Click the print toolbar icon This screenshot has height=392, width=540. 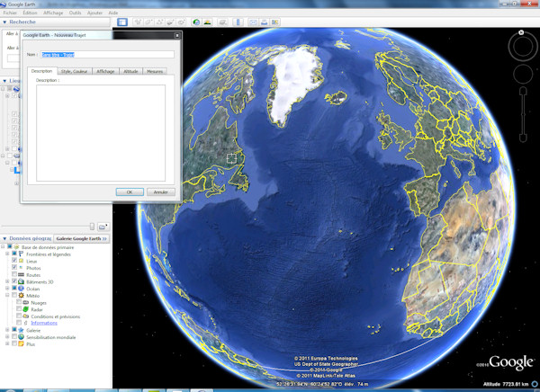(264, 22)
